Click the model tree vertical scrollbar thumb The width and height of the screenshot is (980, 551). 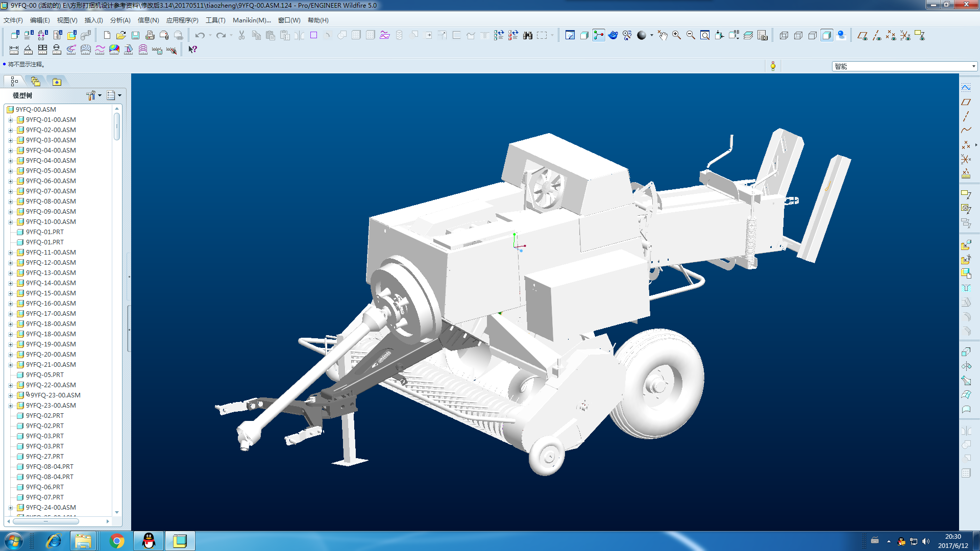[117, 126]
